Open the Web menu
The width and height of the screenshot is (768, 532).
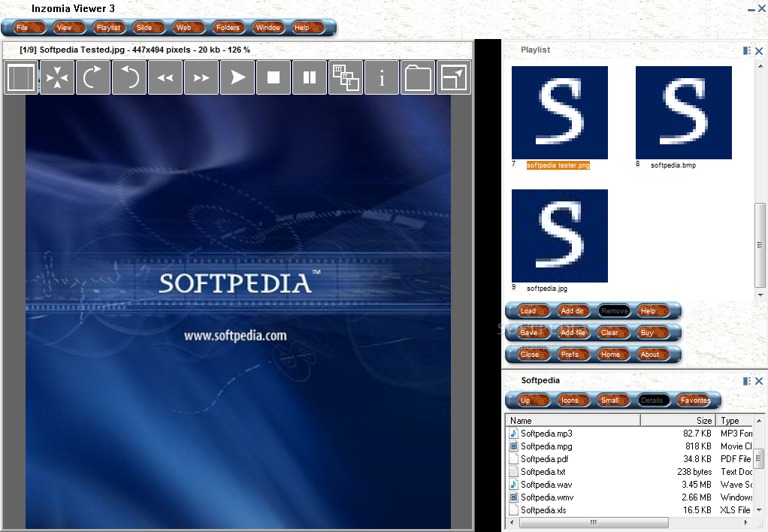[x=189, y=28]
